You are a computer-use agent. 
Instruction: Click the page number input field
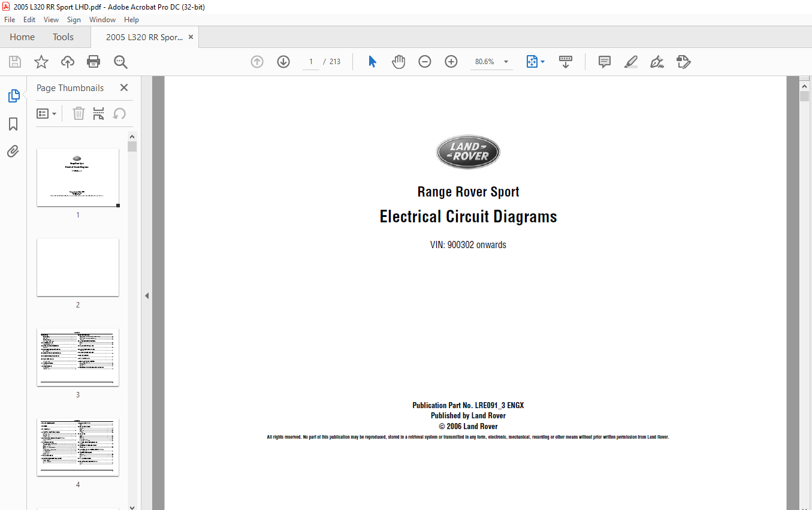[311, 62]
